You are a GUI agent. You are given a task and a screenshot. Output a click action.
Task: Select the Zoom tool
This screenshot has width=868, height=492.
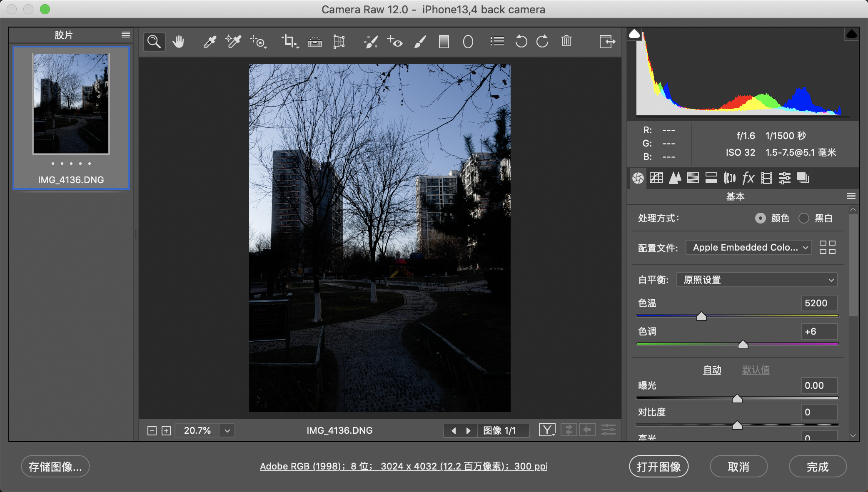pyautogui.click(x=154, y=42)
